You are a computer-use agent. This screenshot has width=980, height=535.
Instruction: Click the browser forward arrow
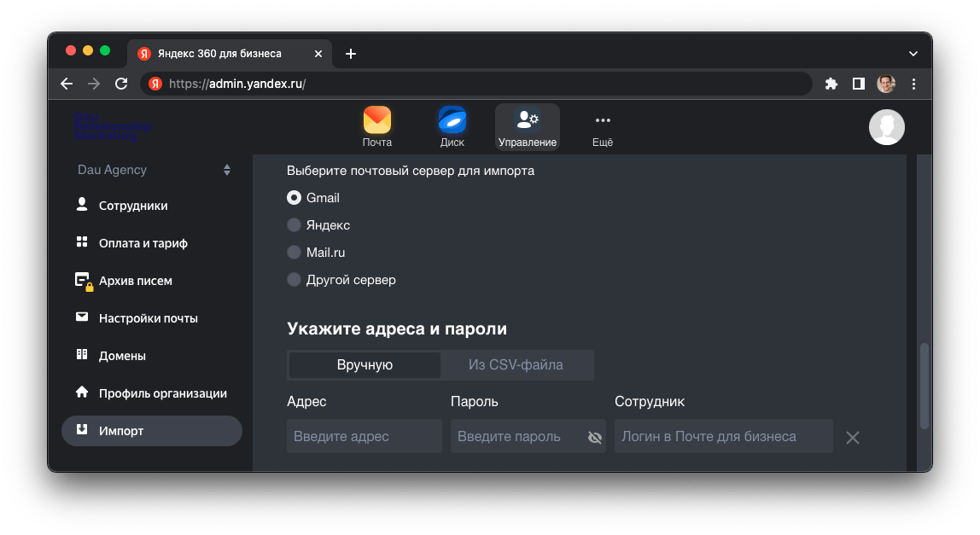94,84
